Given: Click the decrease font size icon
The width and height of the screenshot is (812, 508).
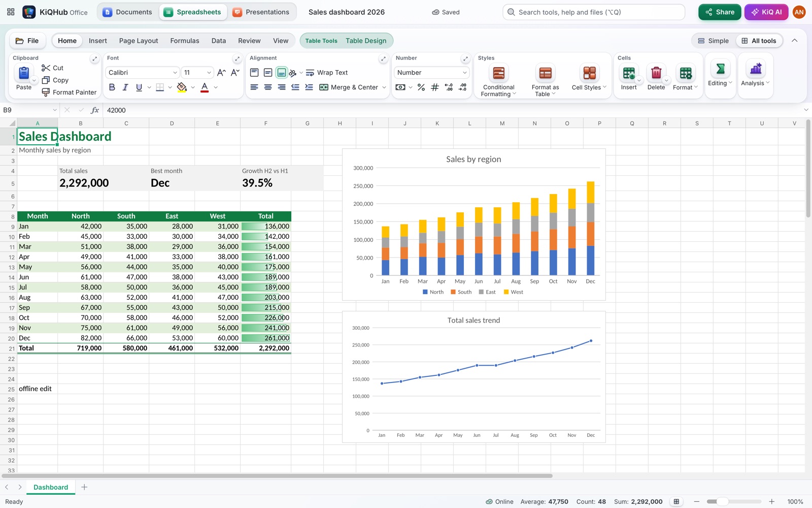Looking at the screenshot, I should (x=235, y=73).
